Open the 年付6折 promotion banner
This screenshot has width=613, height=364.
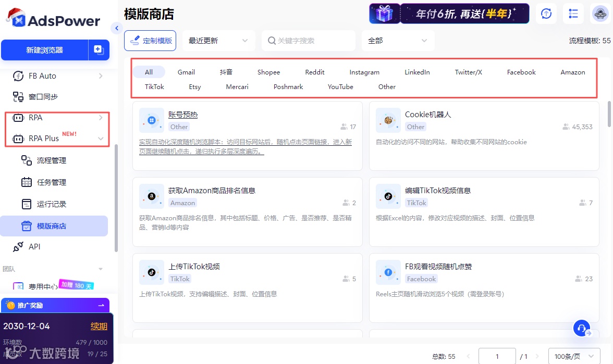tap(464, 14)
